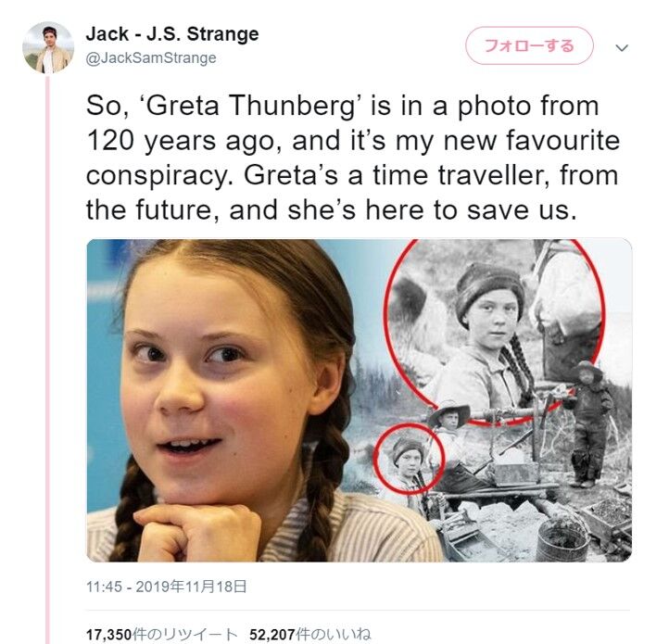Click the フォローする follow button
Viewport: 669px width, 644px height.
point(529,45)
